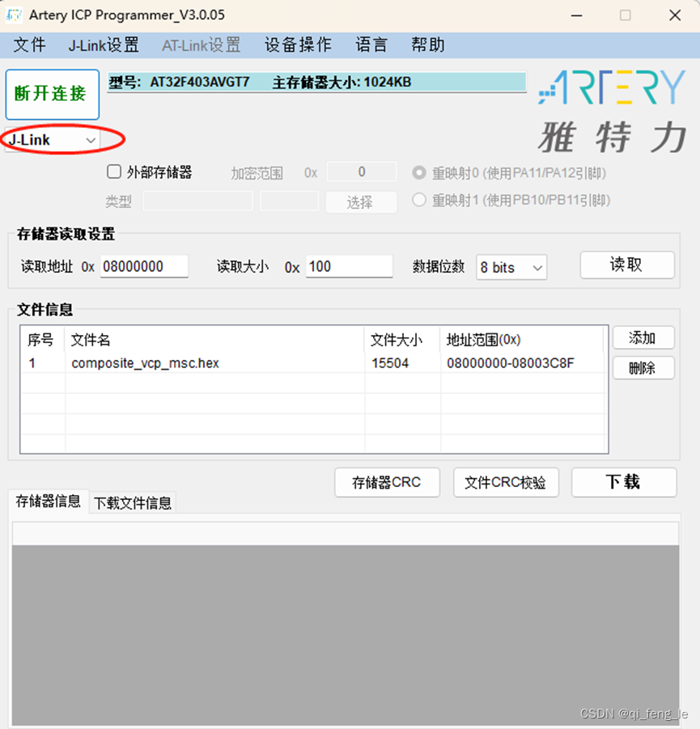Select 重映射1 (PB10/PB11) radio button

point(419,200)
